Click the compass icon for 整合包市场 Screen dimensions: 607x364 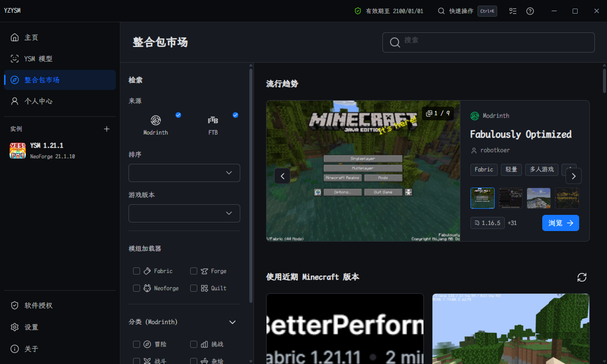pyautogui.click(x=15, y=80)
